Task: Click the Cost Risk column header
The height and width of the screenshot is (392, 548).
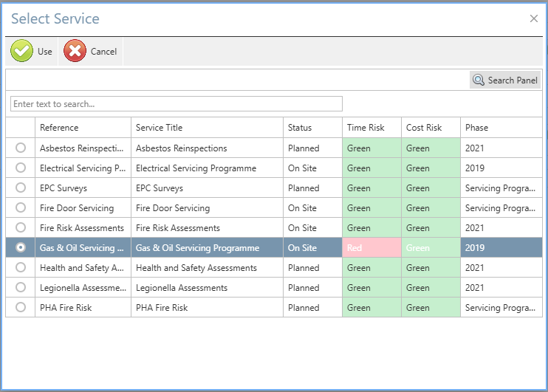Action: coord(424,128)
